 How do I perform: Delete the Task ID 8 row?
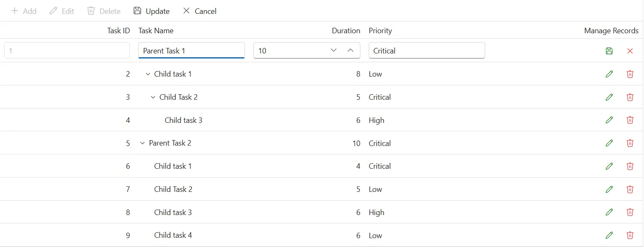point(630,212)
